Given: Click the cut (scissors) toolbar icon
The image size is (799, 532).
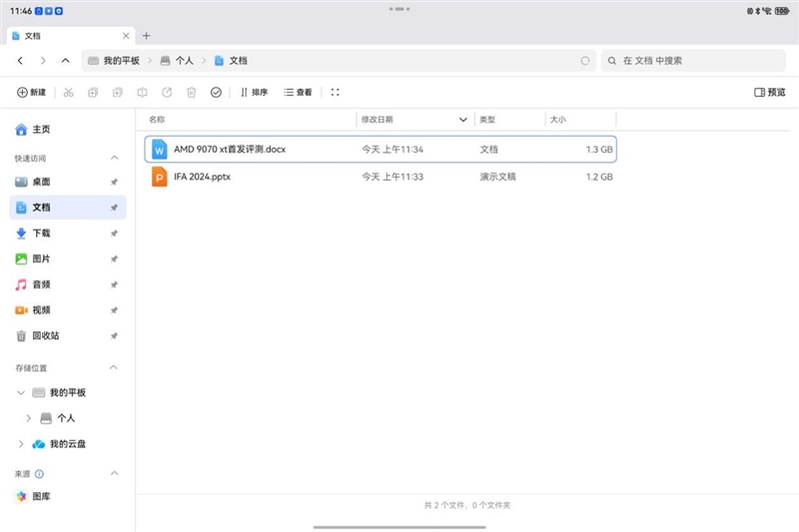Looking at the screenshot, I should click(68, 92).
